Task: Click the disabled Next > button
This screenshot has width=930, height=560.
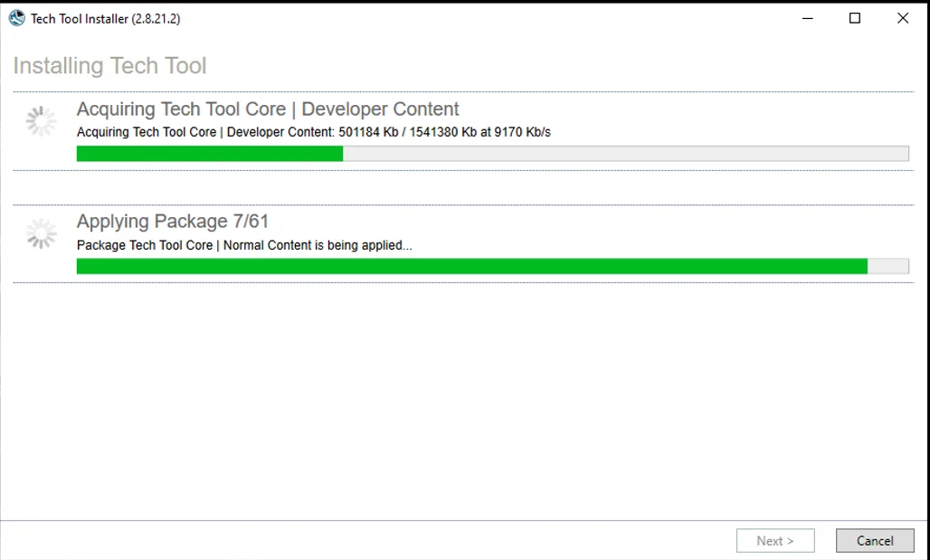Action: [x=775, y=540]
